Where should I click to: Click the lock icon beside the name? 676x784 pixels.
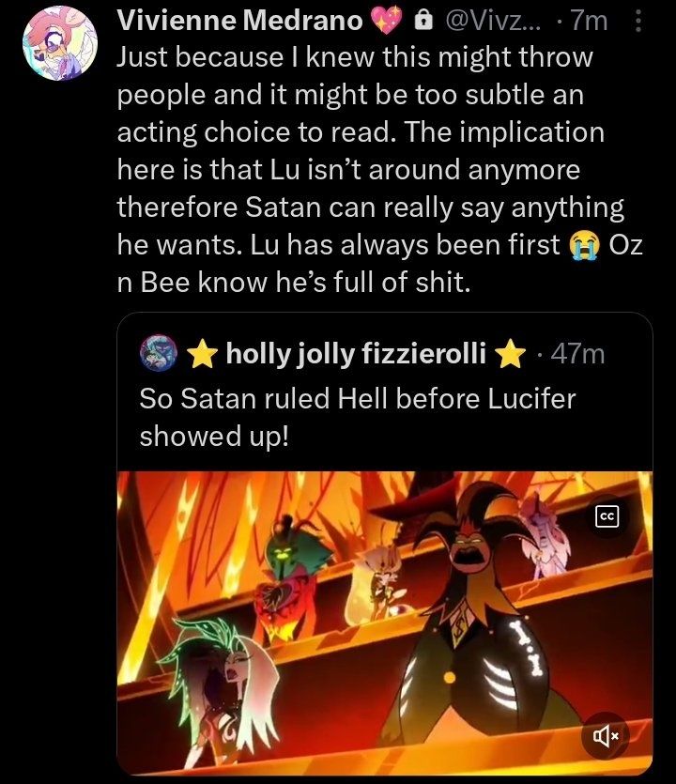[x=424, y=21]
